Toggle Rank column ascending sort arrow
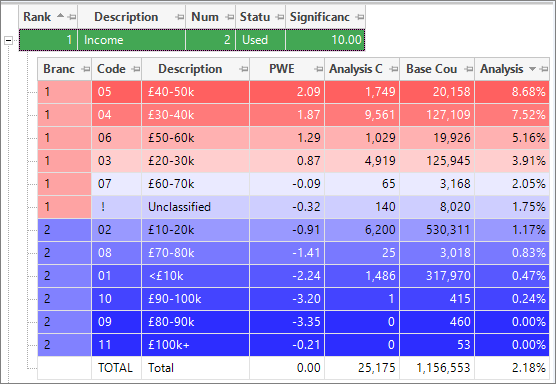 61,16
